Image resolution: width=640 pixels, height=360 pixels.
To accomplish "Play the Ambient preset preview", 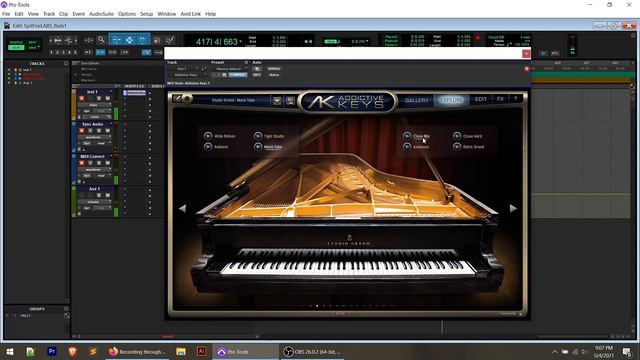I will [x=208, y=147].
